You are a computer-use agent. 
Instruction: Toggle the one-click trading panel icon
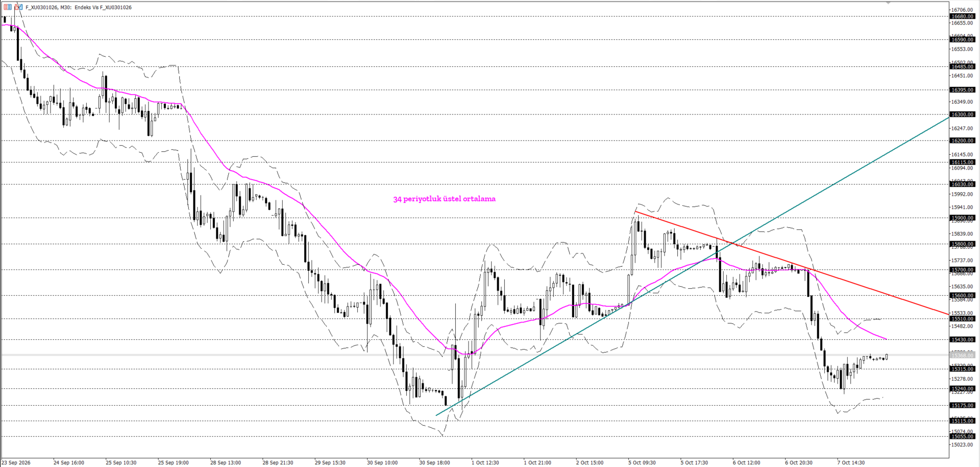click(18, 7)
